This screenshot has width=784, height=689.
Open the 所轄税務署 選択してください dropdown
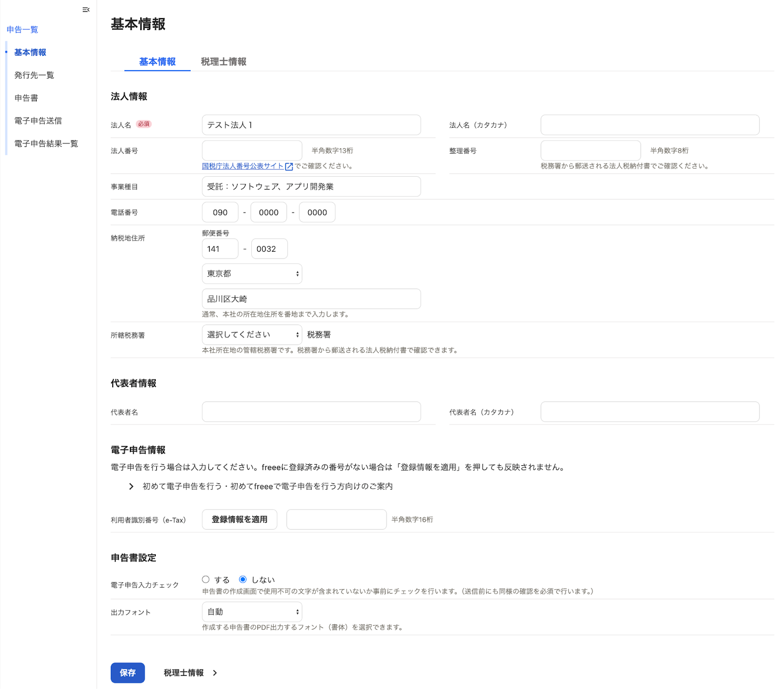pyautogui.click(x=252, y=335)
